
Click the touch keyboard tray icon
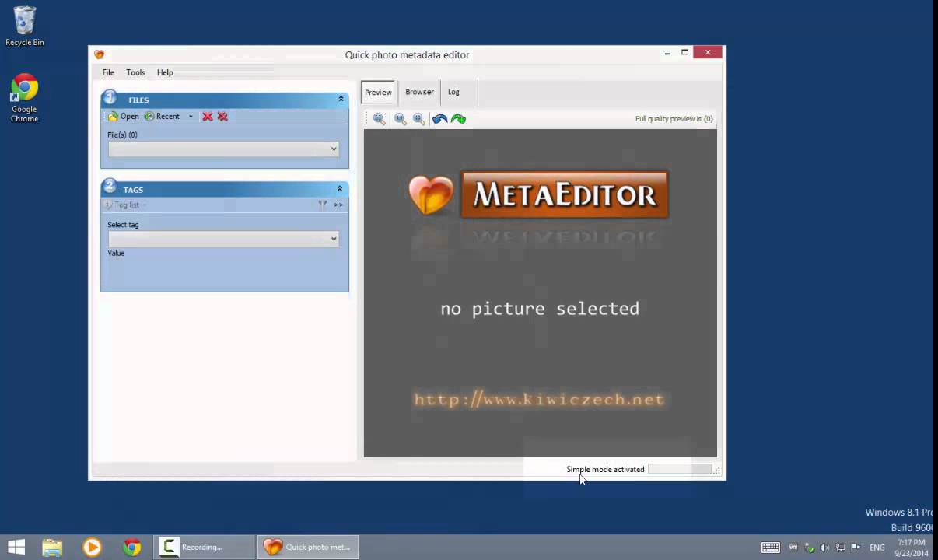pos(771,548)
